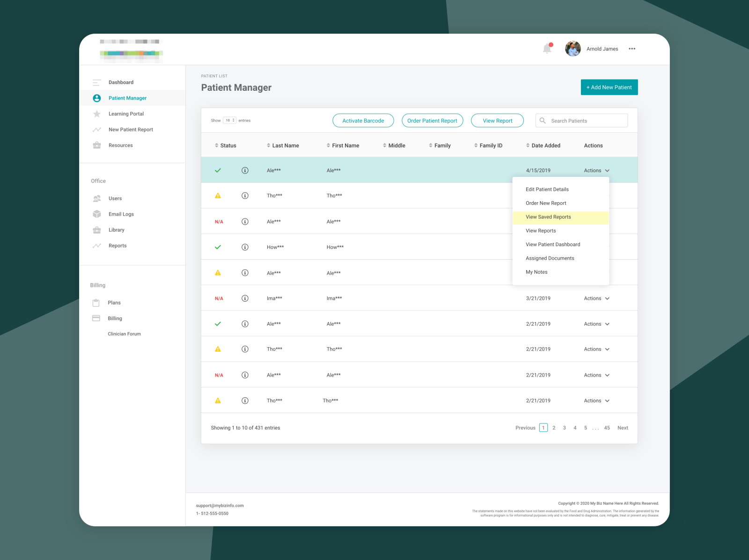
Task: Click the info icon on the first patient row
Action: [x=245, y=170]
